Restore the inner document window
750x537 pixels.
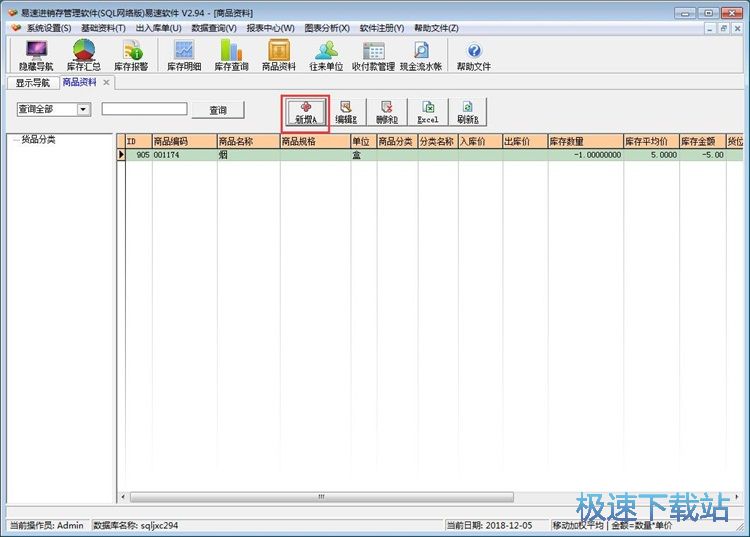(x=723, y=29)
